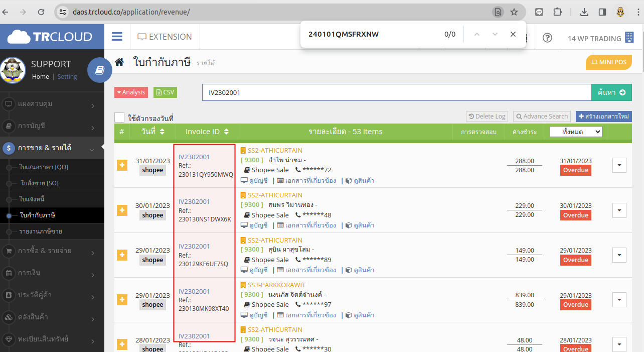Viewport: 644px width, 352px height.
Task: Click the help question mark icon
Action: (x=547, y=38)
